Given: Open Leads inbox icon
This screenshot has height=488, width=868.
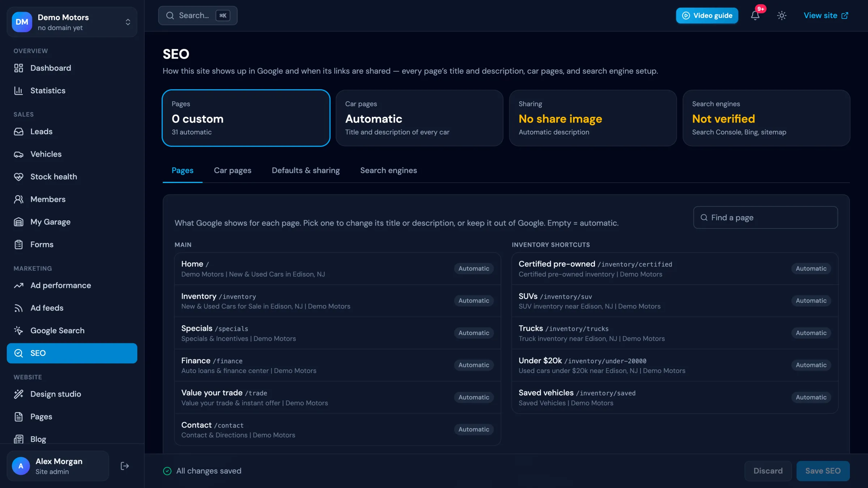Looking at the screenshot, I should (18, 132).
